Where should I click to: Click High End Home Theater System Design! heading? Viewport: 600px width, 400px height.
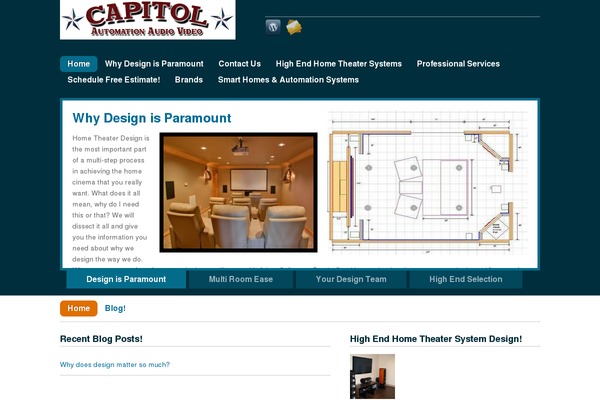click(x=436, y=339)
